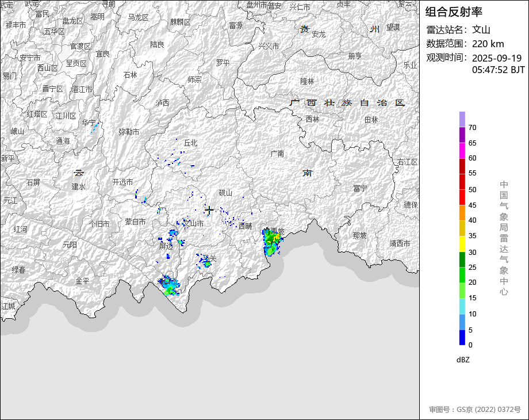Click the time '05:47:52 BJT'
Screen dimensions: 529x420
tap(499, 70)
